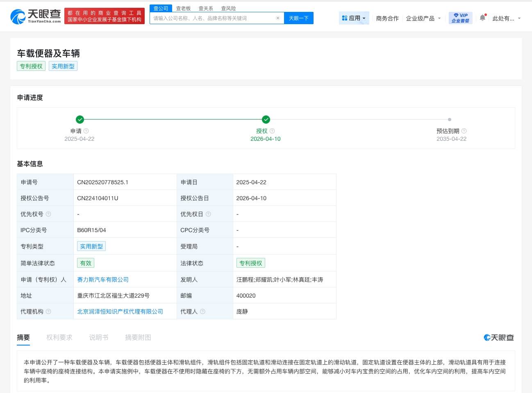532x393 pixels.
Task: Click the help icon next to 代理机构
Action: coord(49,311)
